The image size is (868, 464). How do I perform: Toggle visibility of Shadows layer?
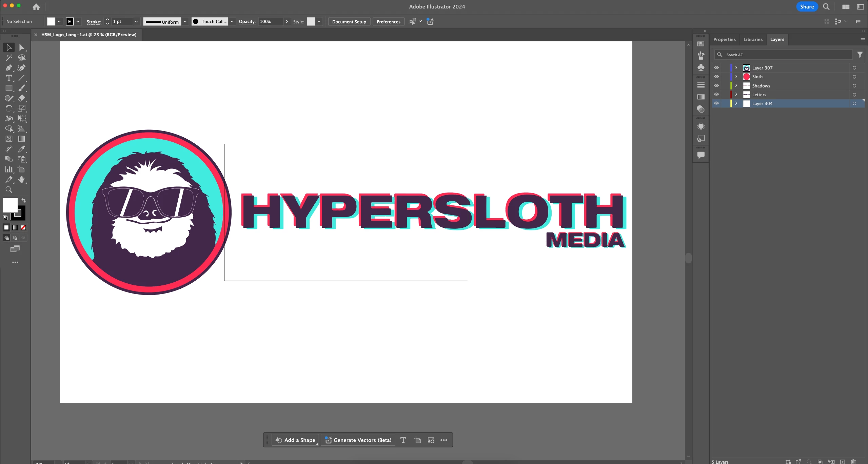click(716, 86)
